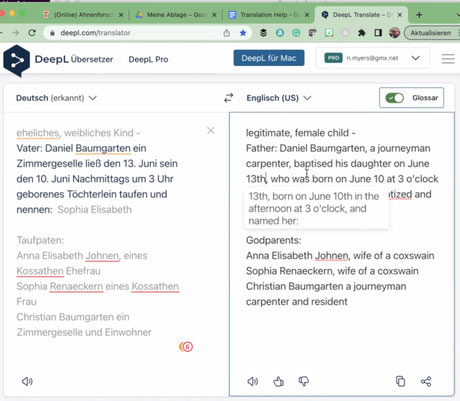Click the Taufpaten: line in source
The height and width of the screenshot is (401, 460).
40,240
